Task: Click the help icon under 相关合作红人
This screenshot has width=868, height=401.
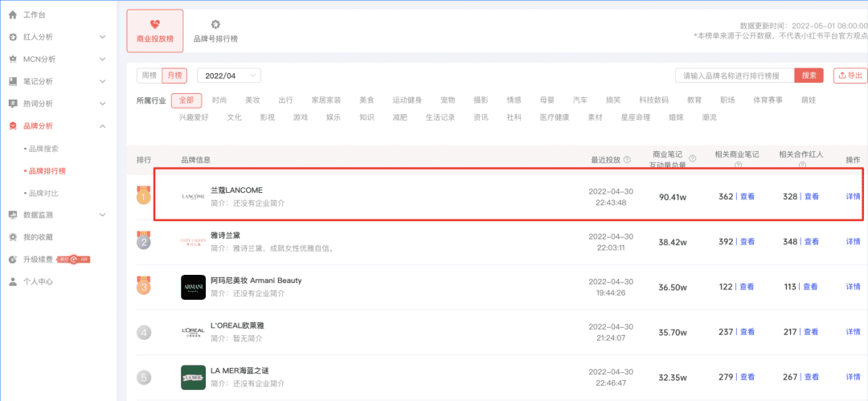Action: (803, 165)
